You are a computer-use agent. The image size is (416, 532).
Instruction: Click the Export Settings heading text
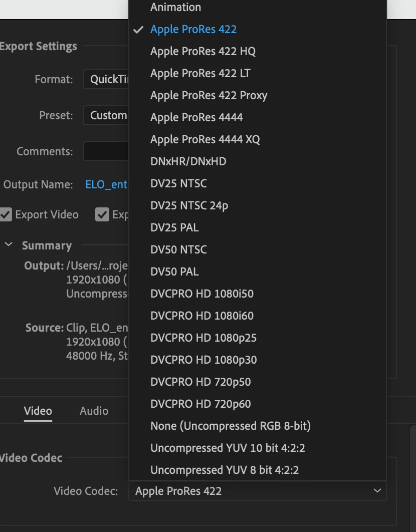click(x=39, y=46)
